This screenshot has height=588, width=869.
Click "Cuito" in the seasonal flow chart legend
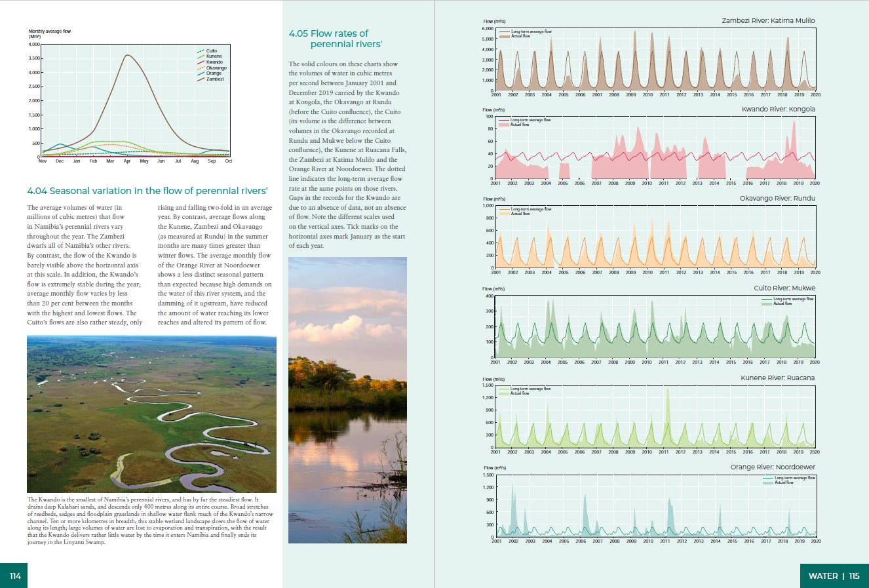coord(212,51)
